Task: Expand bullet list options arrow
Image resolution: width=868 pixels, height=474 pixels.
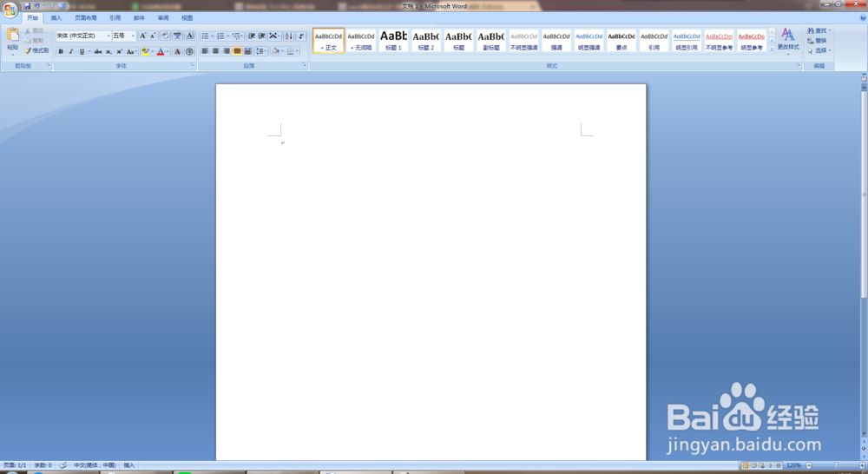Action: pos(212,36)
